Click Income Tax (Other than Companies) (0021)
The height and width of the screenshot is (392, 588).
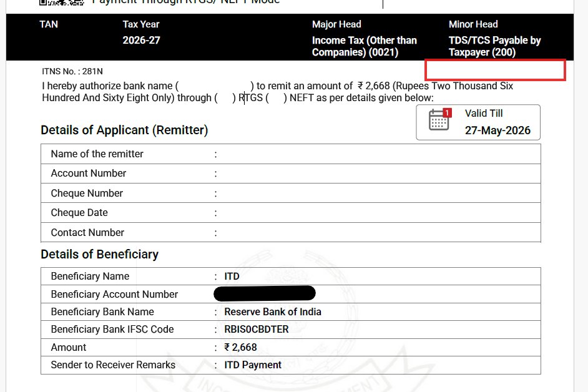click(x=364, y=46)
